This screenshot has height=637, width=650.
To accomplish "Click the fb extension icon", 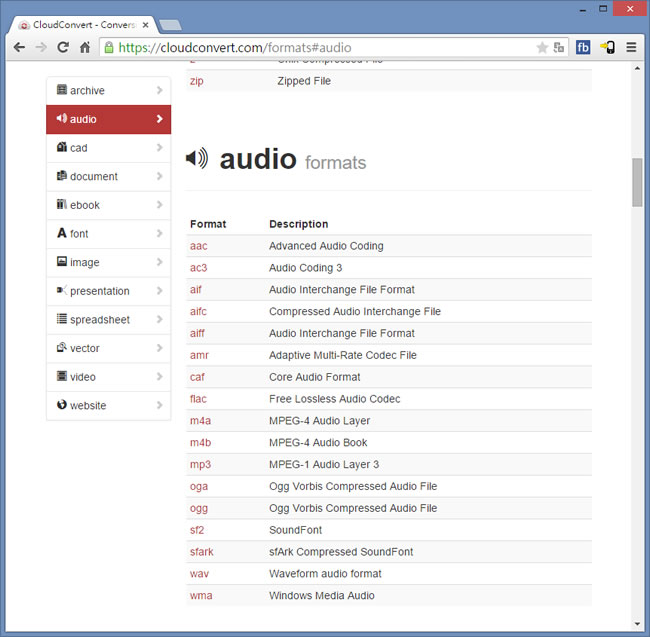I will tap(583, 47).
